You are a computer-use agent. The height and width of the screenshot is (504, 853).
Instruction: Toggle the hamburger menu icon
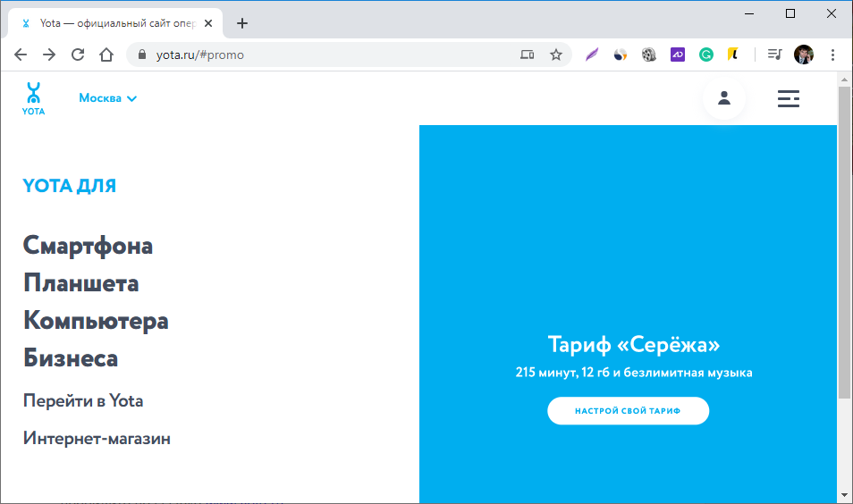[789, 98]
